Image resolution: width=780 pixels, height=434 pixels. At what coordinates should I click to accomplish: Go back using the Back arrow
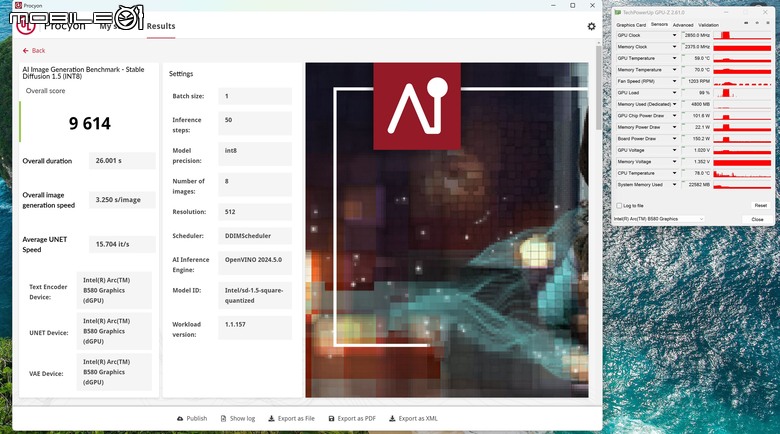click(25, 51)
